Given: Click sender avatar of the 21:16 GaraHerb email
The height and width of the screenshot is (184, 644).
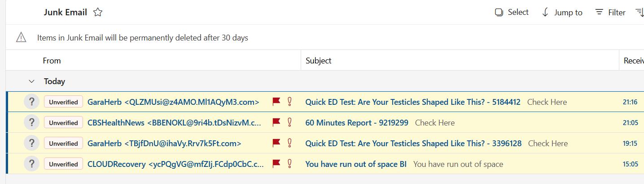Looking at the screenshot, I should [31, 102].
